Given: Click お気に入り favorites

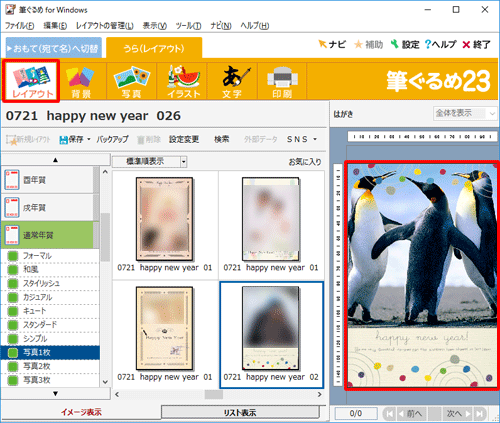Looking at the screenshot, I should pyautogui.click(x=305, y=162).
